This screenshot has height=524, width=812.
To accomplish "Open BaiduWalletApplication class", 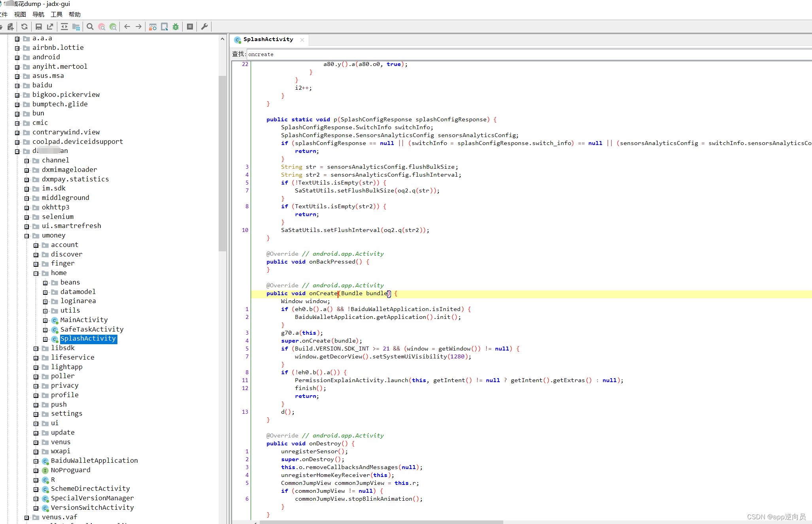I will (x=94, y=460).
